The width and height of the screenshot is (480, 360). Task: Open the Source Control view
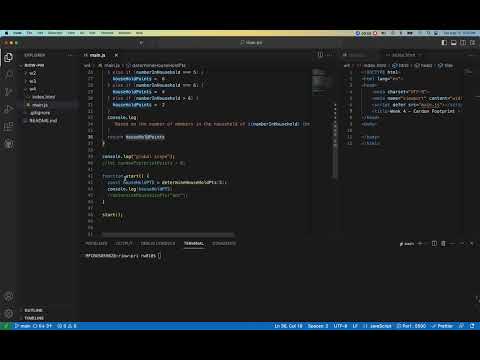(x=9, y=92)
